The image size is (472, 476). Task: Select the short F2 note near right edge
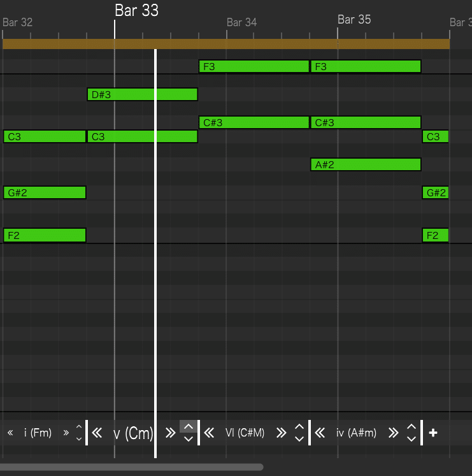tap(436, 235)
